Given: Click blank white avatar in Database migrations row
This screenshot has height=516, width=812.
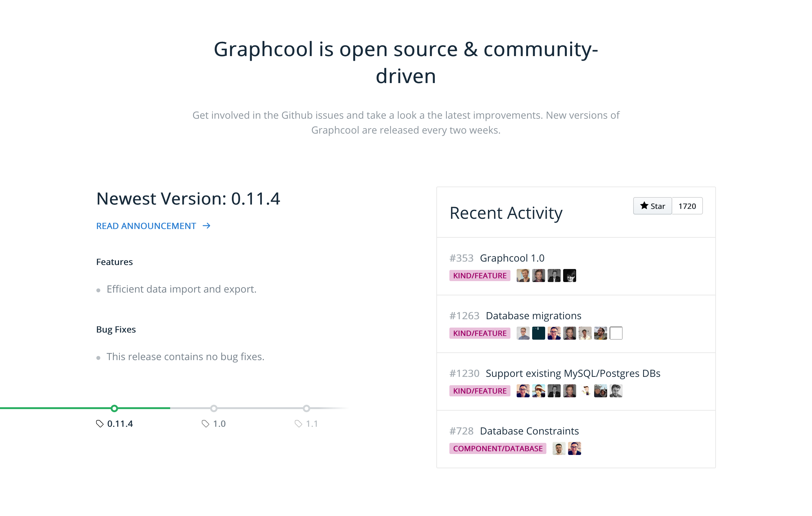Looking at the screenshot, I should click(616, 333).
